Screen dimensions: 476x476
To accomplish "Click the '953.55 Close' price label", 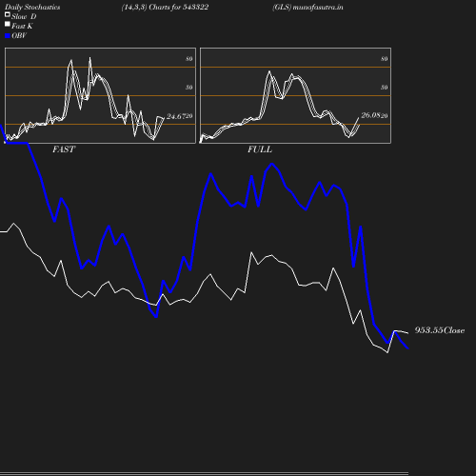I will tap(440, 330).
